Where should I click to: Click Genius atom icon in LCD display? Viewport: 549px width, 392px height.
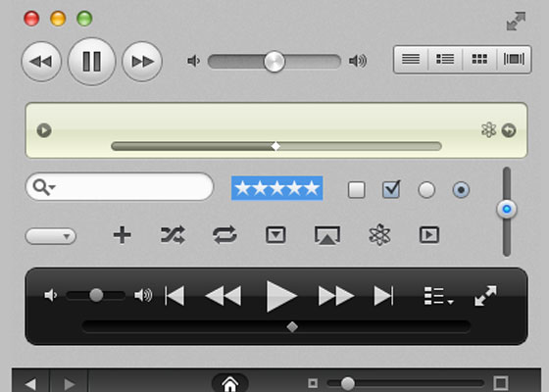[488, 129]
